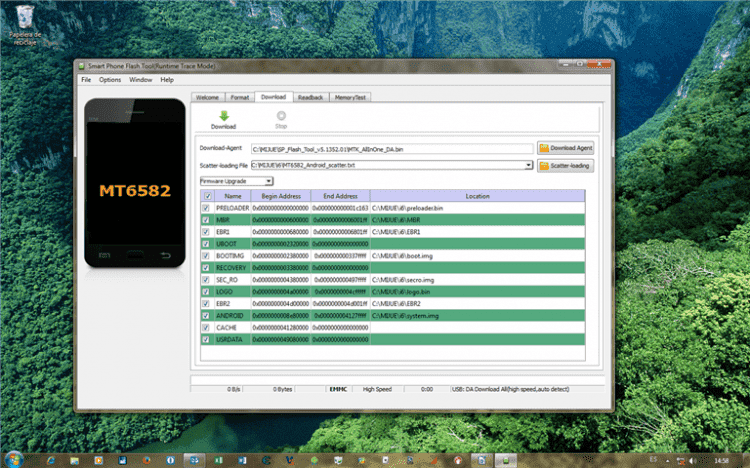Uncheck the CACHE partition checkbox
The width and height of the screenshot is (750, 468).
coord(206,328)
